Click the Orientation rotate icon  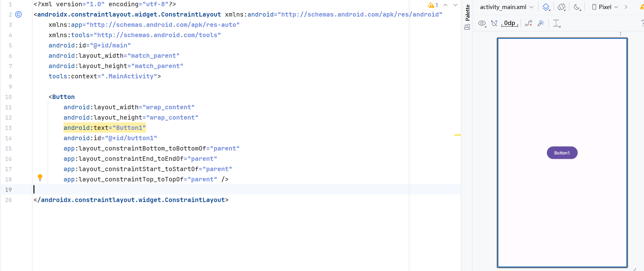[x=561, y=7]
